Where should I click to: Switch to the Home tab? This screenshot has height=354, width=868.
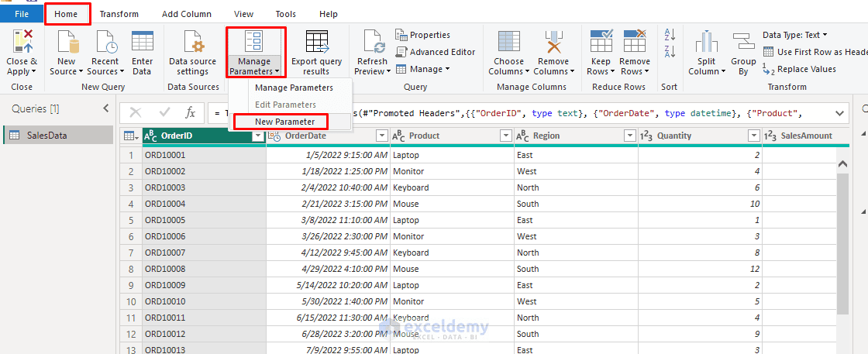(67, 14)
